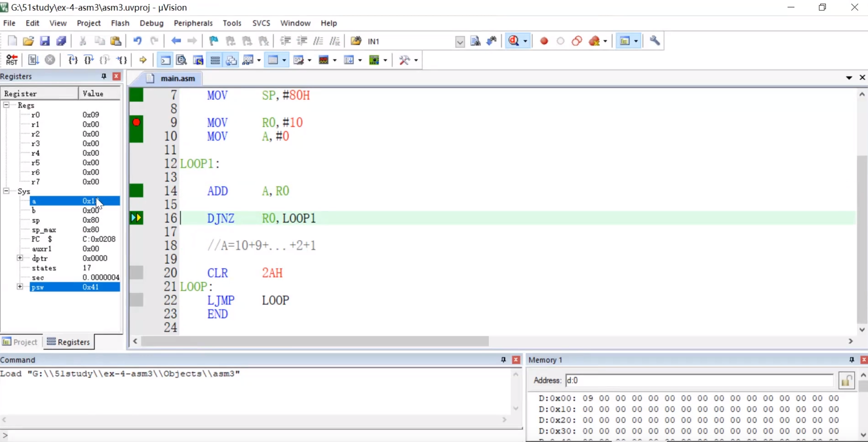This screenshot has width=868, height=442.
Task: Click the Memory 1 Address input field
Action: click(x=699, y=380)
